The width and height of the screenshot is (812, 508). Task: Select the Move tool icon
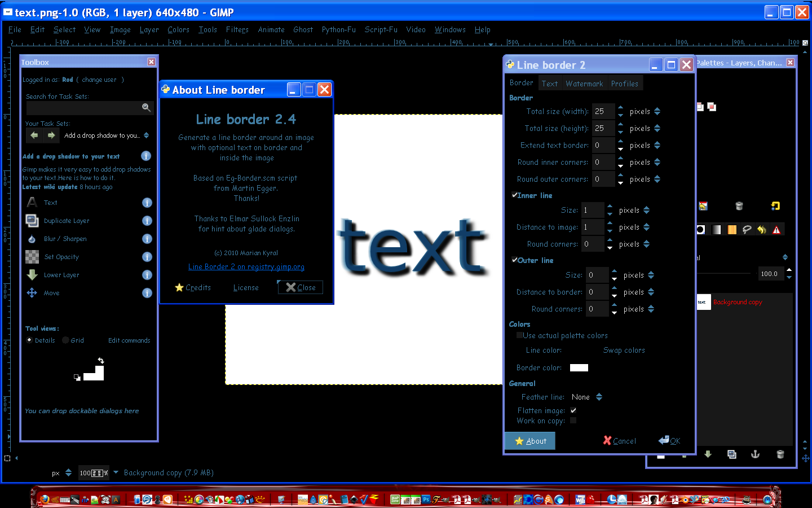tap(32, 293)
